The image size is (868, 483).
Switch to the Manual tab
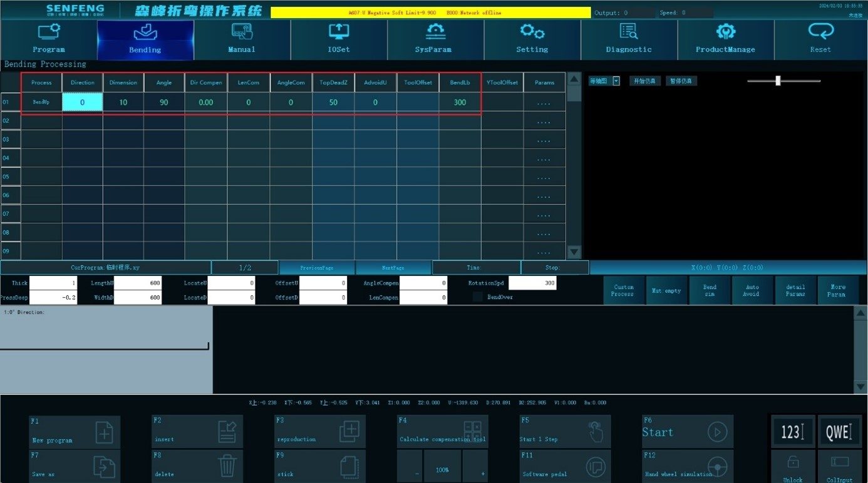click(x=242, y=39)
